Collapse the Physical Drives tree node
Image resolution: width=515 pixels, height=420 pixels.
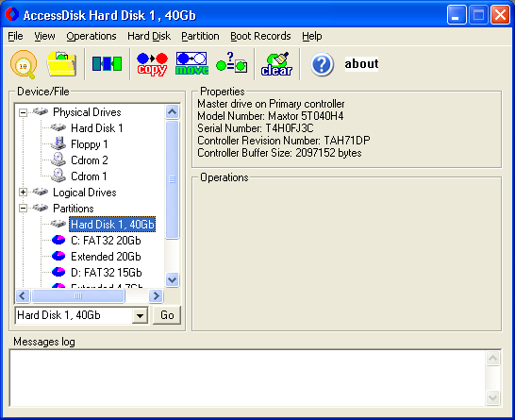click(23, 112)
